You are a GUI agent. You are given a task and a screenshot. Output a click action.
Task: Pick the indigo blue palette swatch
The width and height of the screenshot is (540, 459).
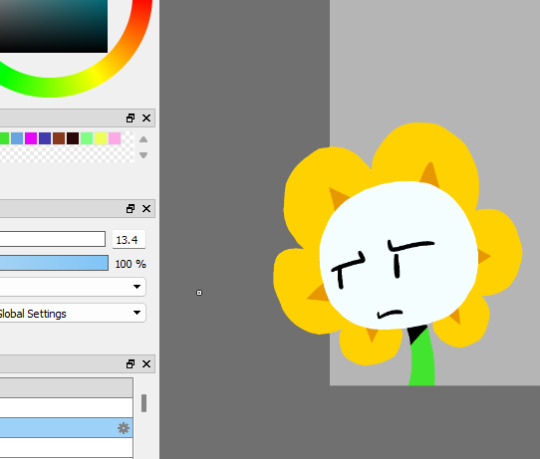[45, 138]
